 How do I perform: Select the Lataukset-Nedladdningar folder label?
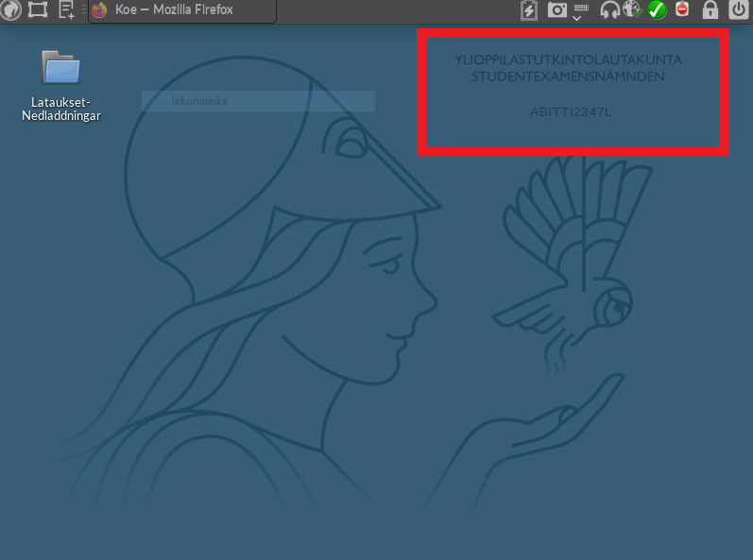click(x=60, y=109)
